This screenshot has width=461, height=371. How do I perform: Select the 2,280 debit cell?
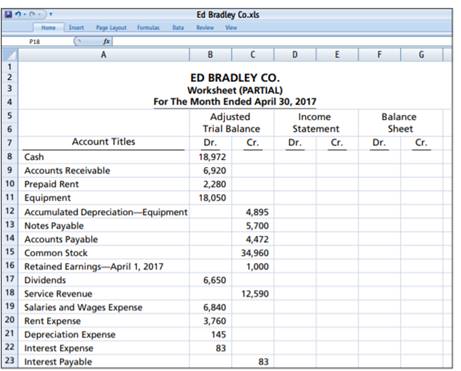[x=210, y=184]
